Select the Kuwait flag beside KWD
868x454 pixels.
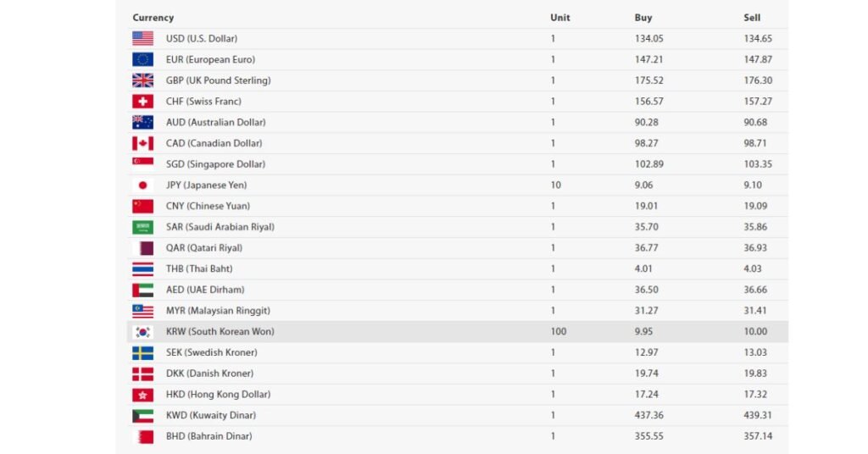point(142,416)
